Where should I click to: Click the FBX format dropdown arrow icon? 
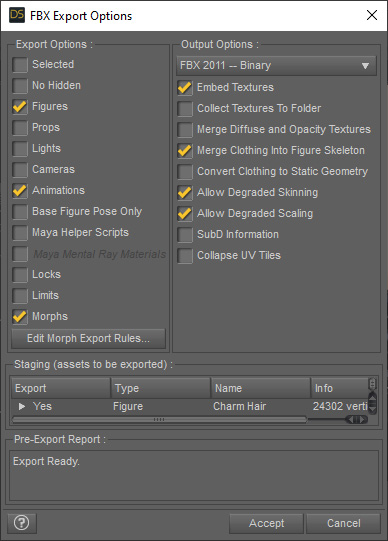(x=365, y=66)
